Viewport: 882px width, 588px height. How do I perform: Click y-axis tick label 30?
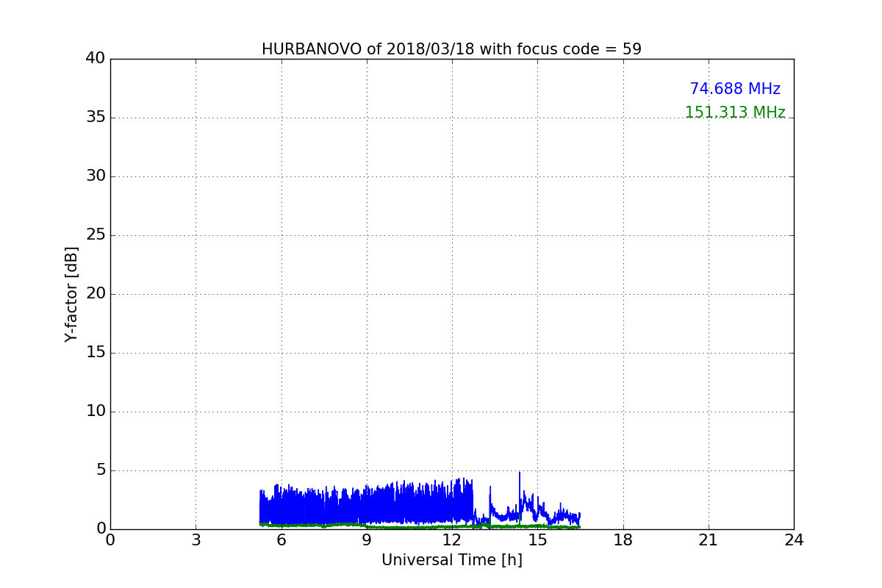(96, 176)
